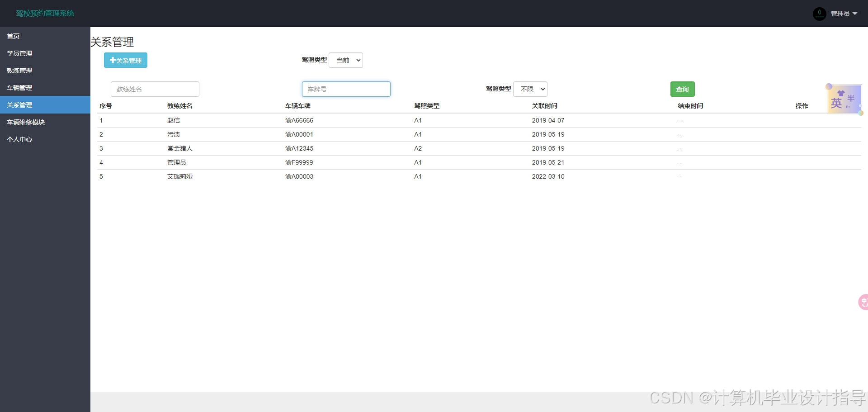Click the 驾照类型 column header
Image resolution: width=868 pixels, height=412 pixels.
pyautogui.click(x=427, y=106)
